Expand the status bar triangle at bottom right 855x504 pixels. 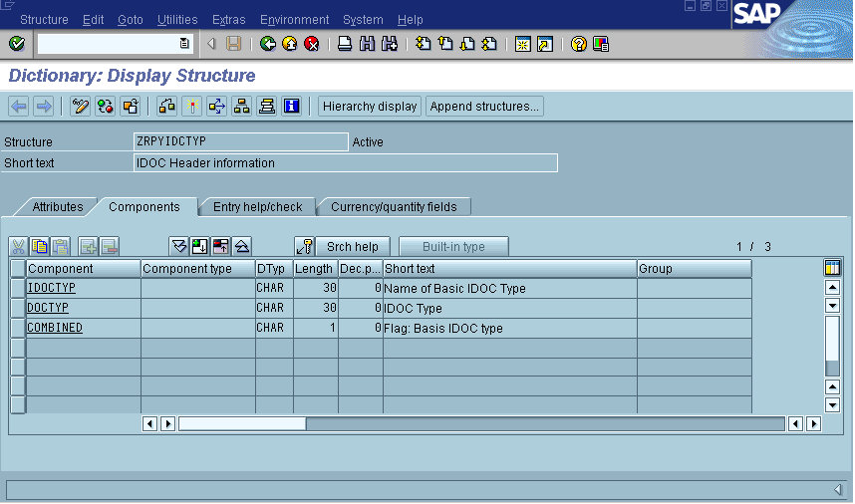[837, 489]
